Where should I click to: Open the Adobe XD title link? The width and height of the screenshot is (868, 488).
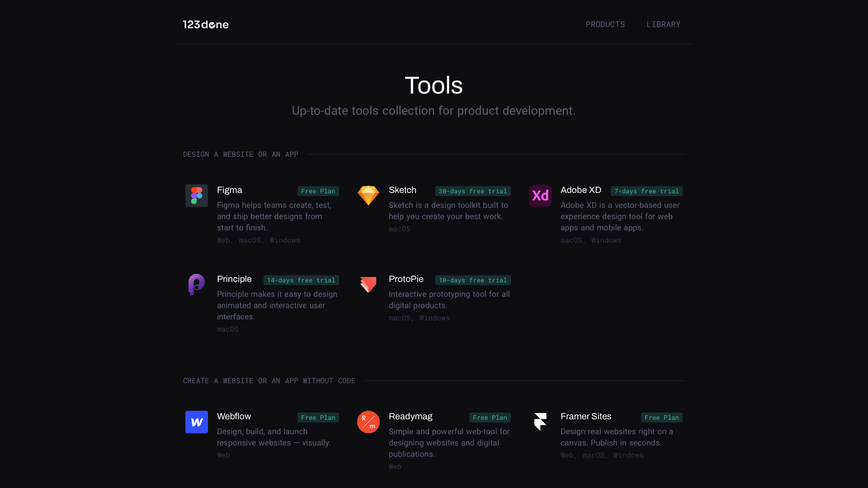(580, 190)
